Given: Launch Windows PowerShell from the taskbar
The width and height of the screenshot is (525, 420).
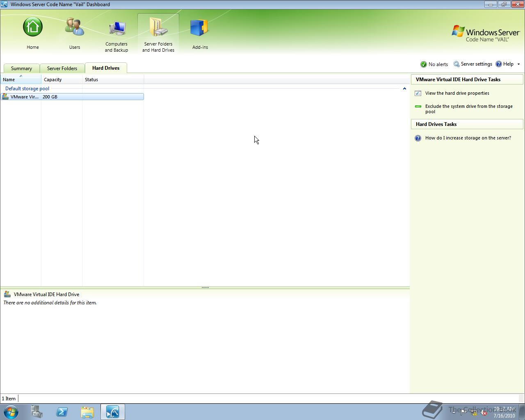Looking at the screenshot, I should 62,412.
